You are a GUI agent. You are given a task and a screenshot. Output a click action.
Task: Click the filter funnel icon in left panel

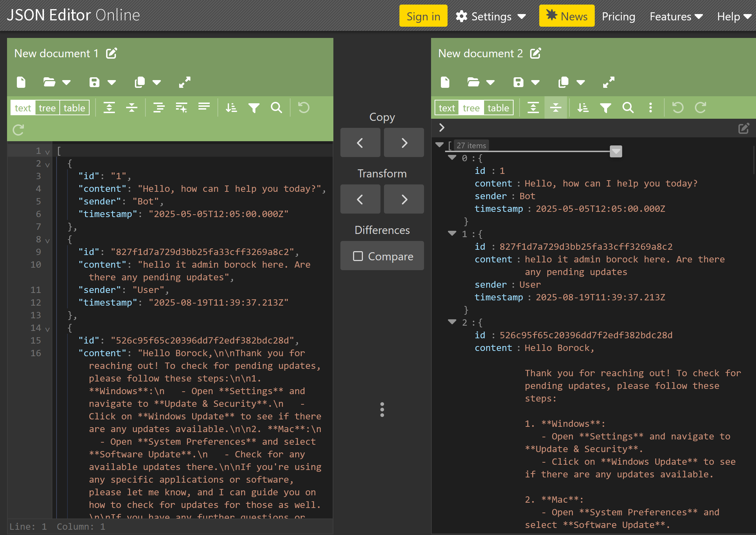pos(254,107)
